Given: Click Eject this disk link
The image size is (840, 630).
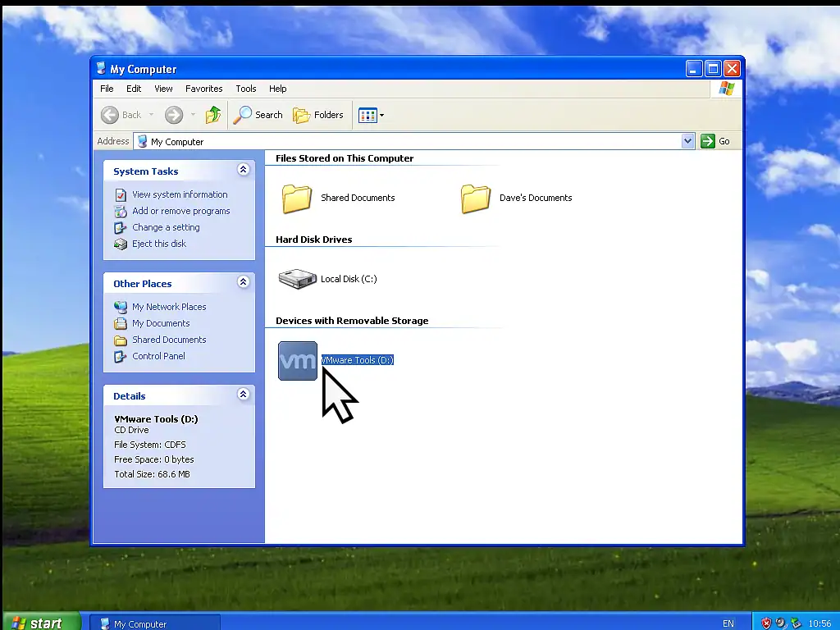Looking at the screenshot, I should coord(159,244).
